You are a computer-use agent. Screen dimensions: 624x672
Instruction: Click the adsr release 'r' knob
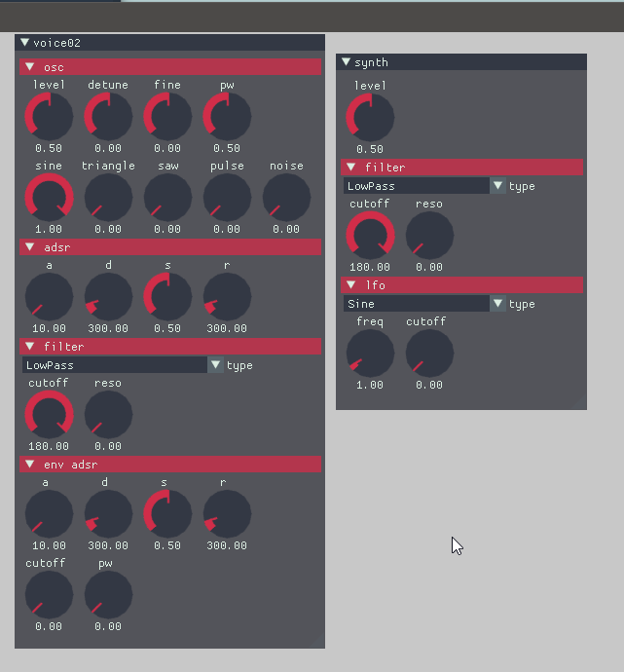227,297
